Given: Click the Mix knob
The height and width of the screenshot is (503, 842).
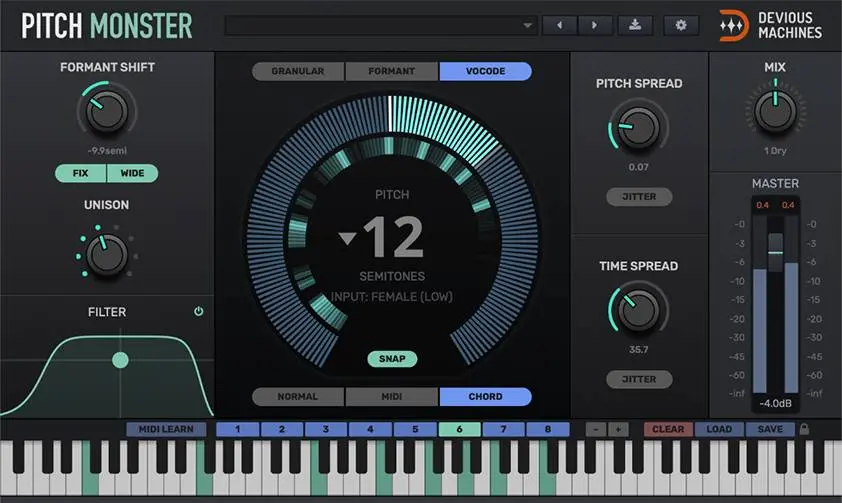Looking at the screenshot, I should [775, 111].
